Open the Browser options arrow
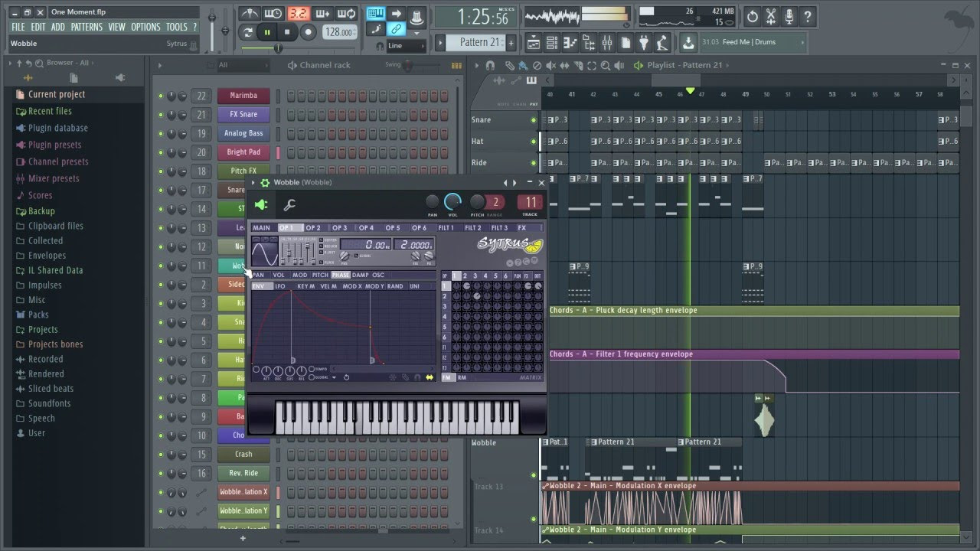 [x=9, y=64]
